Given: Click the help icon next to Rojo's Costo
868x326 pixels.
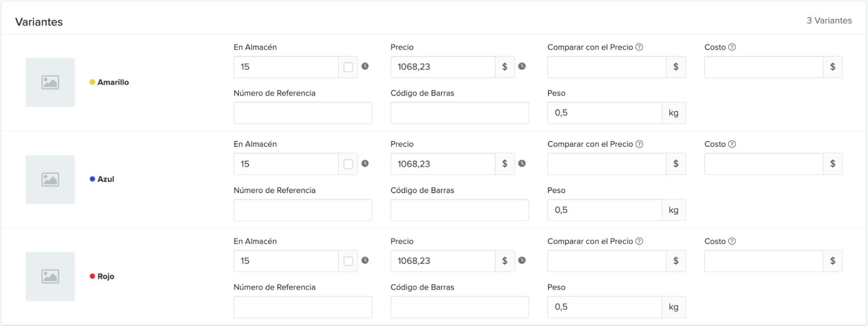Looking at the screenshot, I should (732, 241).
